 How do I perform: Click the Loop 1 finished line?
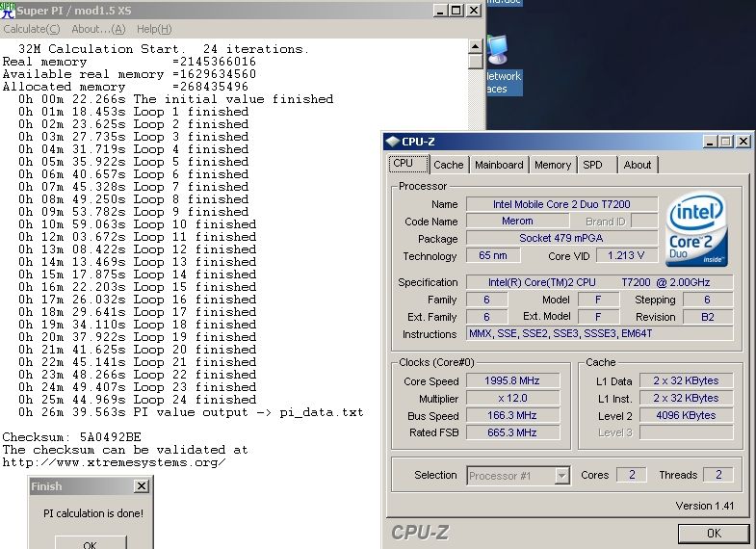pos(134,112)
